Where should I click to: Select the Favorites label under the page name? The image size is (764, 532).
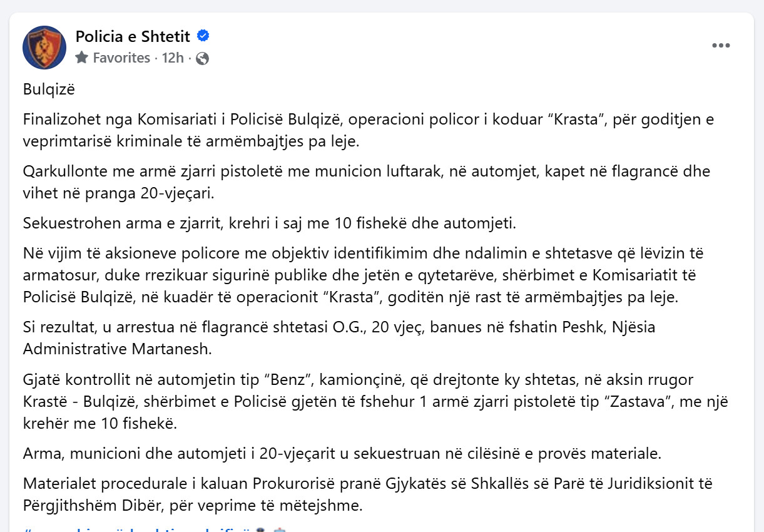click(121, 58)
